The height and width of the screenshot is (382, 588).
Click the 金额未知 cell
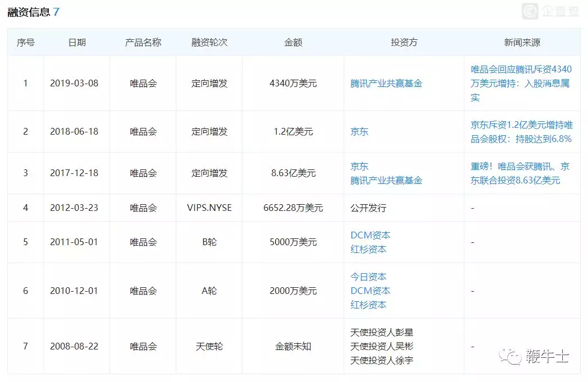(293, 346)
